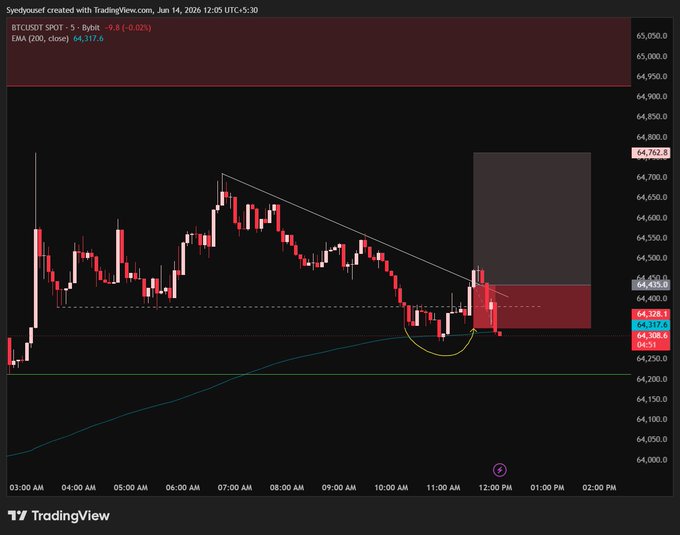
Task: Click the cyan 64,317.6 EMA price label
Action: point(651,325)
